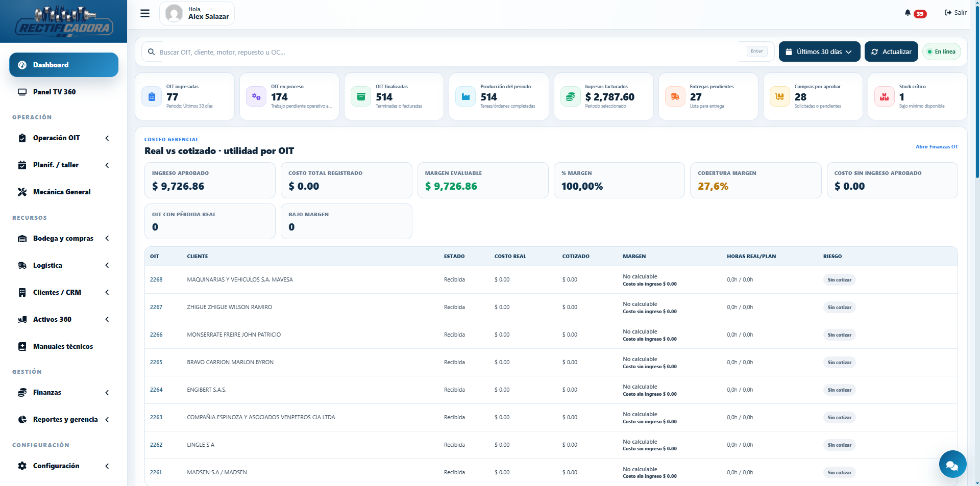The width and height of the screenshot is (980, 486).
Task: Open the Últimos 30 días period dropdown
Action: pyautogui.click(x=819, y=52)
